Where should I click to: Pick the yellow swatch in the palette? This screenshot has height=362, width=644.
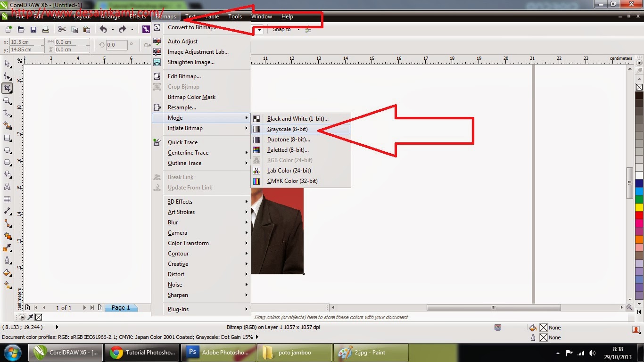[639, 207]
